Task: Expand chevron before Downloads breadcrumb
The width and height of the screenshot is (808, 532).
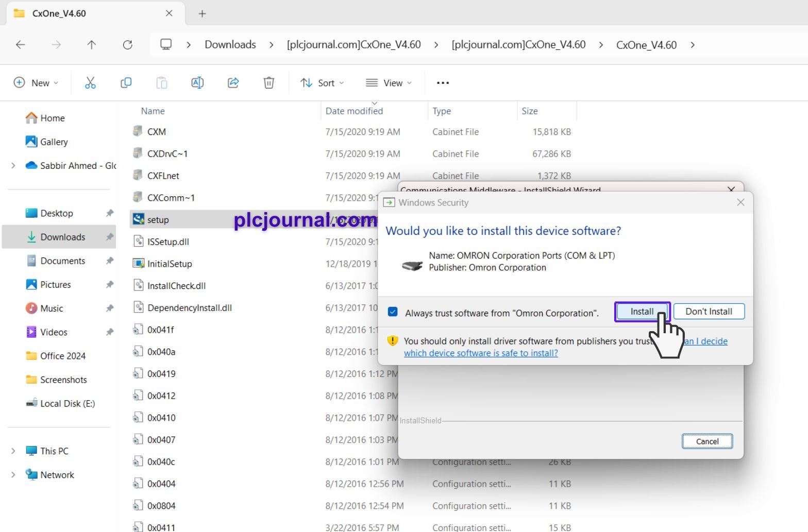Action: tap(189, 45)
